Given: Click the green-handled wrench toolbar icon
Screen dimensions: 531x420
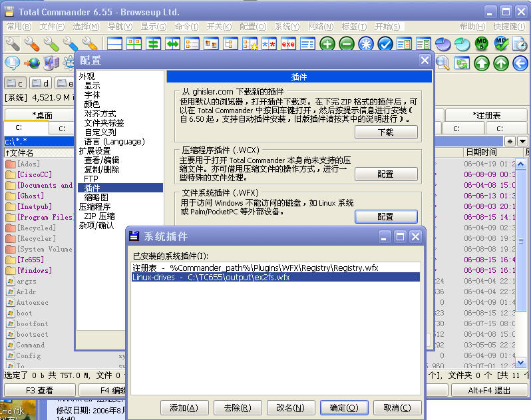Looking at the screenshot, I should click(51, 44).
